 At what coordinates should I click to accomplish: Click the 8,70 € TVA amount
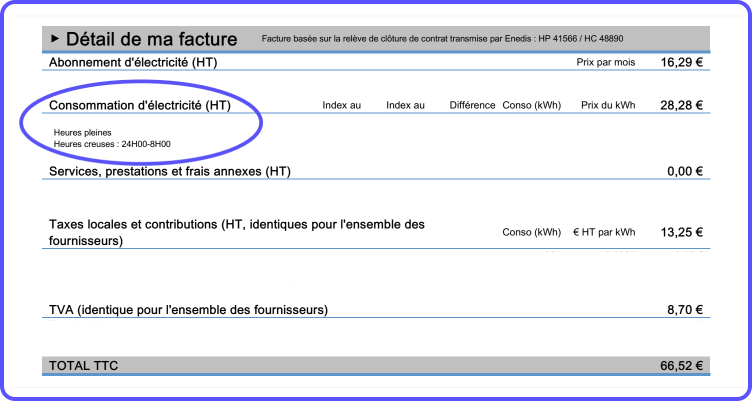coord(685,310)
